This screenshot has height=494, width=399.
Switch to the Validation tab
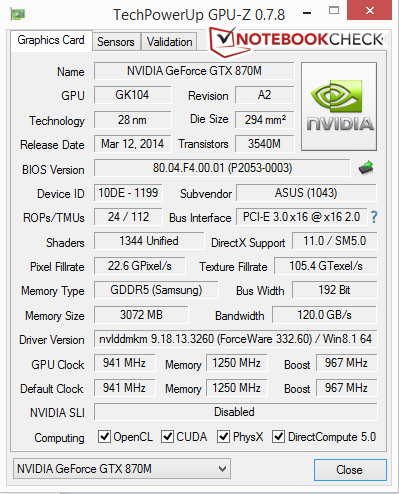169,42
